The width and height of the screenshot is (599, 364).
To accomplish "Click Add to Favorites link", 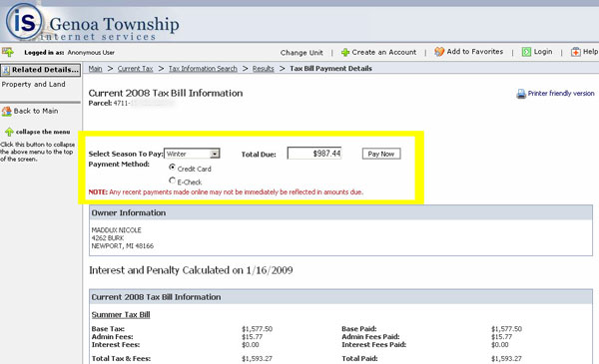I will coord(475,52).
